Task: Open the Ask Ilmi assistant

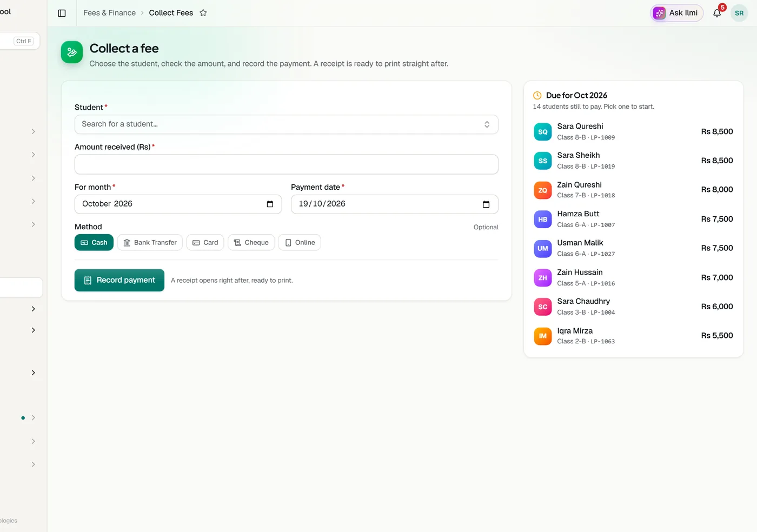Action: (676, 13)
